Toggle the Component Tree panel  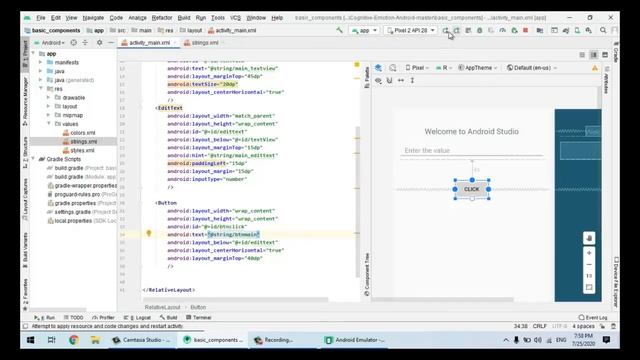[367, 274]
